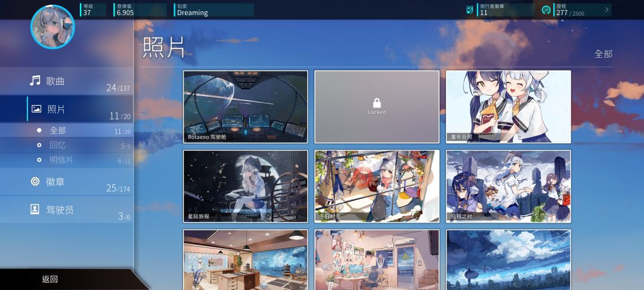Click the lock icon on the Locked photo
The width and height of the screenshot is (644, 290).
[377, 103]
